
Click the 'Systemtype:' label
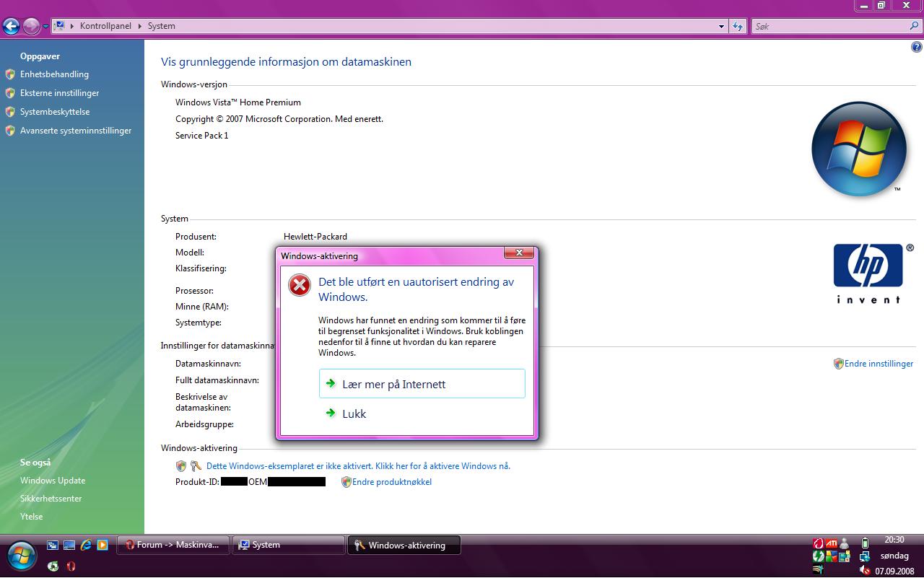click(199, 323)
